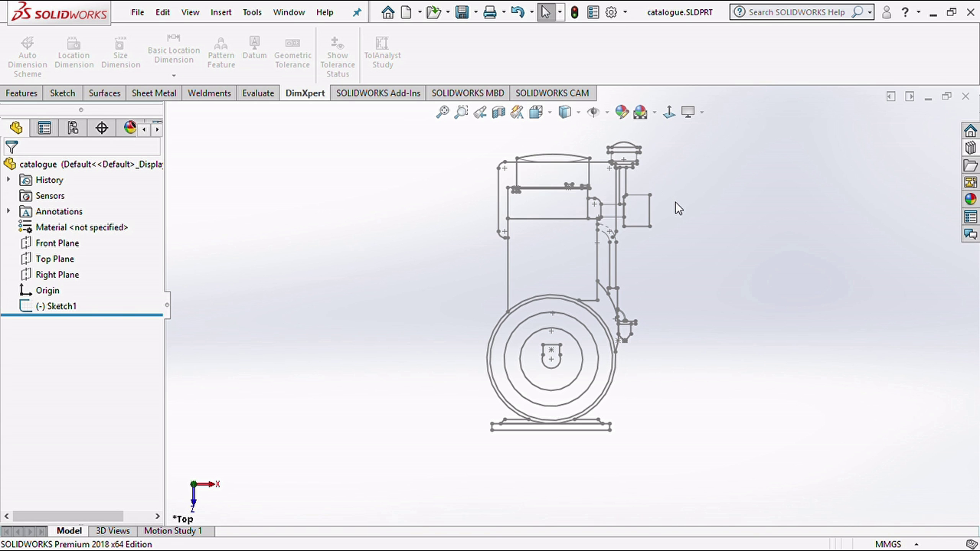This screenshot has width=980, height=551.
Task: Open the Insert menu
Action: [x=221, y=12]
